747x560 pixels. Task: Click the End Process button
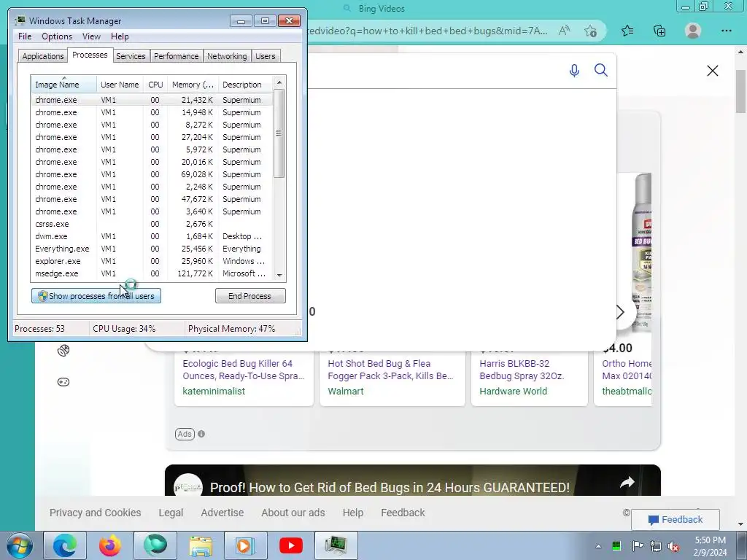point(250,296)
